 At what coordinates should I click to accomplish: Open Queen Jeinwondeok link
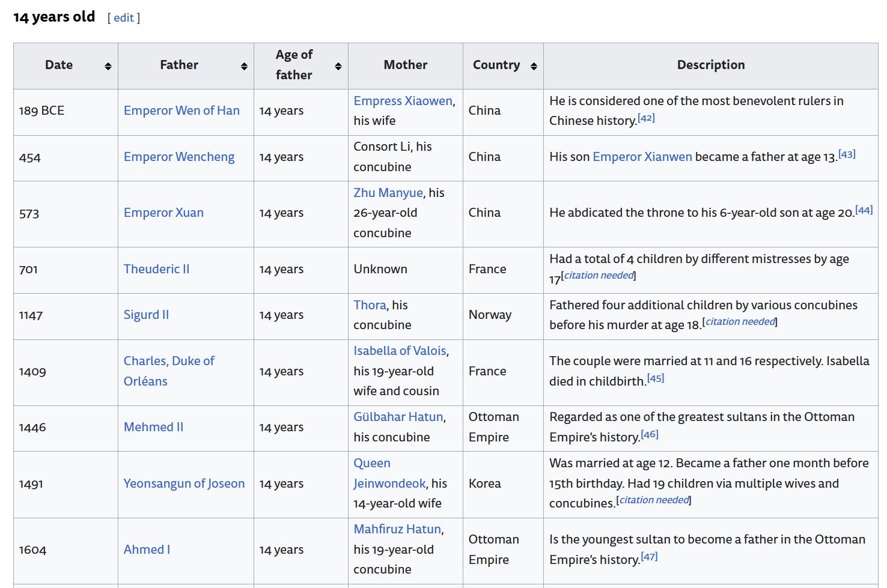[x=389, y=473]
